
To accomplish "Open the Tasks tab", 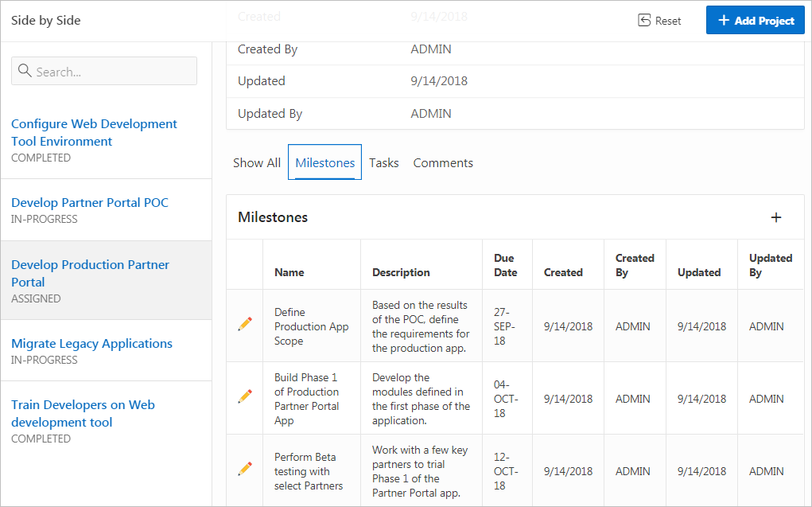I will point(383,162).
